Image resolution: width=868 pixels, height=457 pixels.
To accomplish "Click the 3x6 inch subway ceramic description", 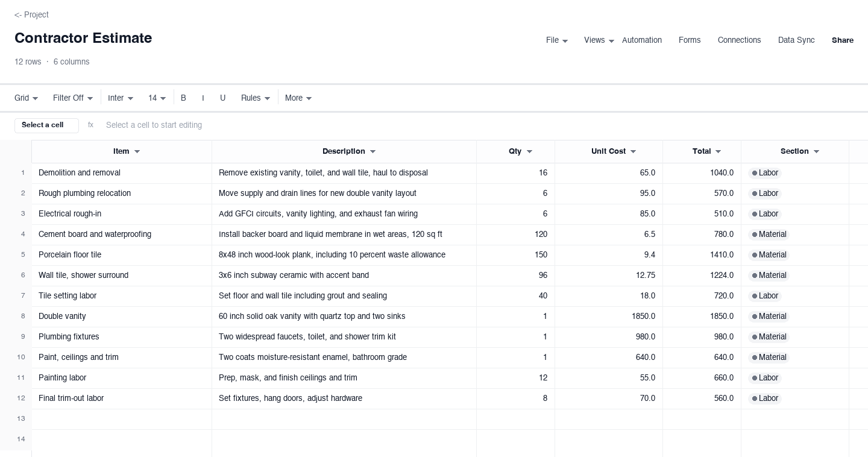I will click(344, 276).
